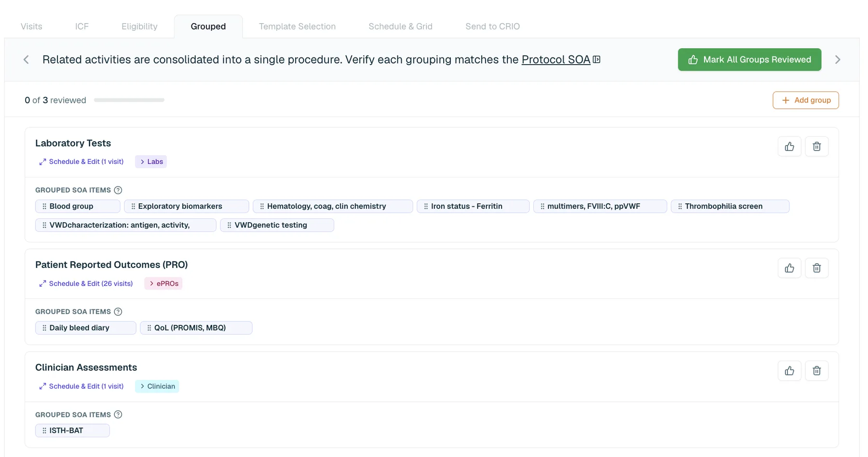868x457 pixels.
Task: Expand the Clinician category tag
Action: (157, 386)
